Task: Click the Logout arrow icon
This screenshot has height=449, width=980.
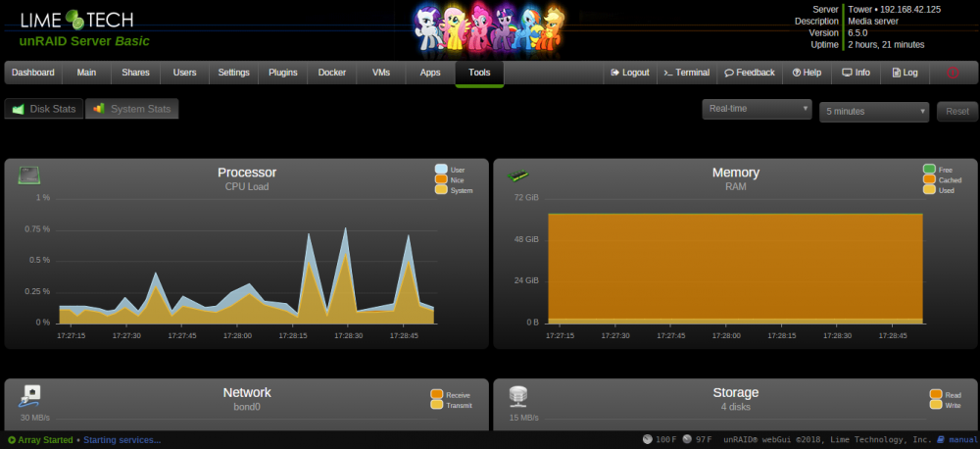Action: click(615, 73)
